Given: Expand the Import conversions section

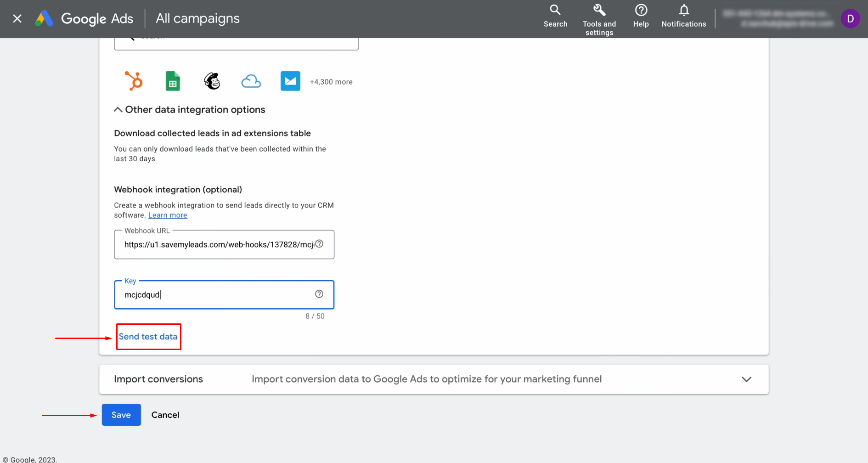Looking at the screenshot, I should click(x=434, y=379).
